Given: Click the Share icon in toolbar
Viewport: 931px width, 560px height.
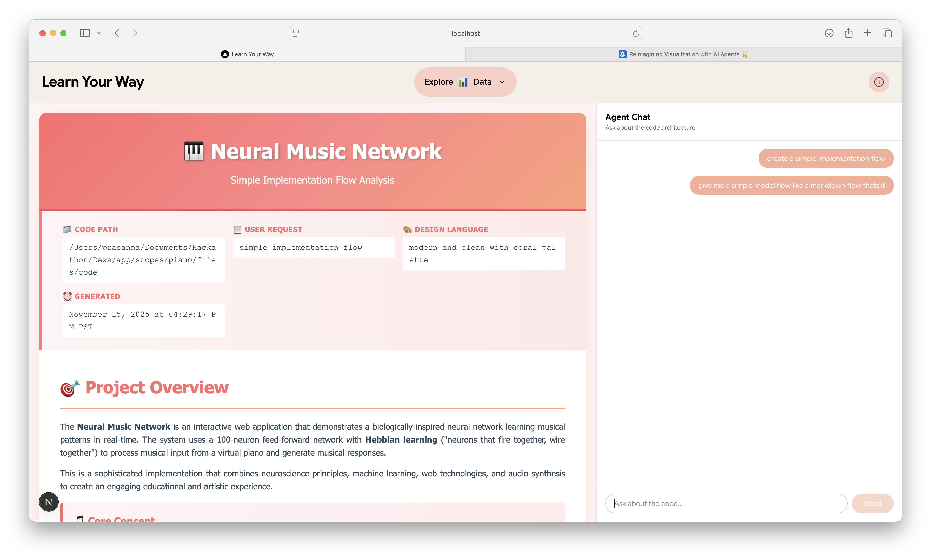Looking at the screenshot, I should click(848, 33).
